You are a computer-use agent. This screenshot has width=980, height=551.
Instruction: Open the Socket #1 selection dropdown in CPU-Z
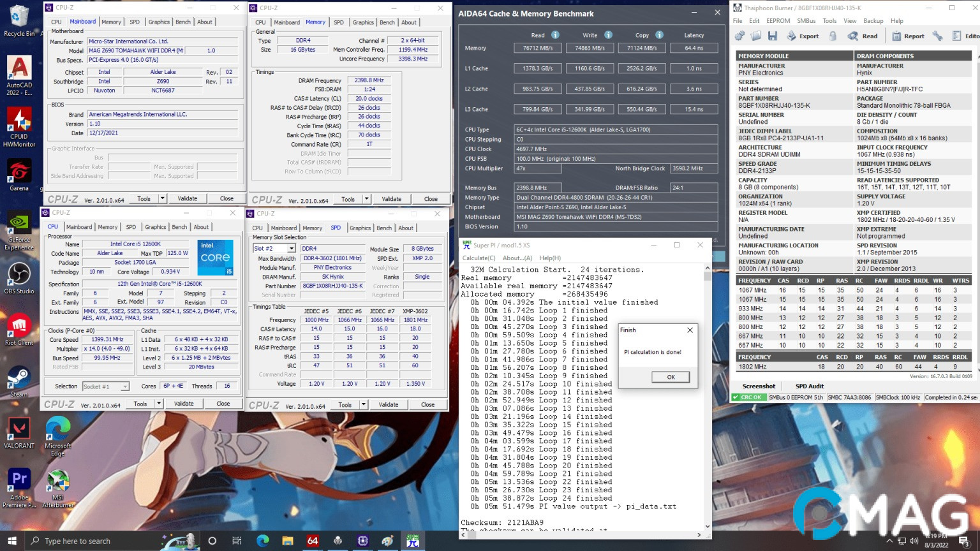coord(125,386)
